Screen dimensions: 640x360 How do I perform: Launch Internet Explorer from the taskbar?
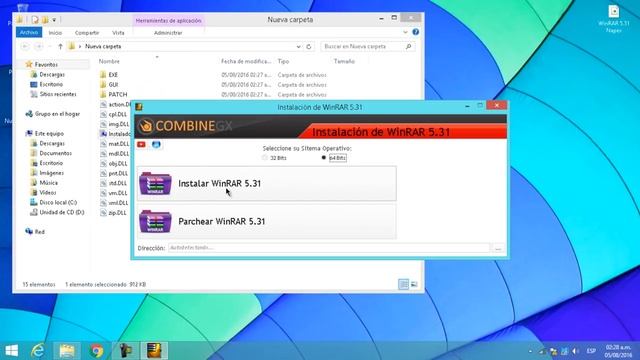pos(38,351)
